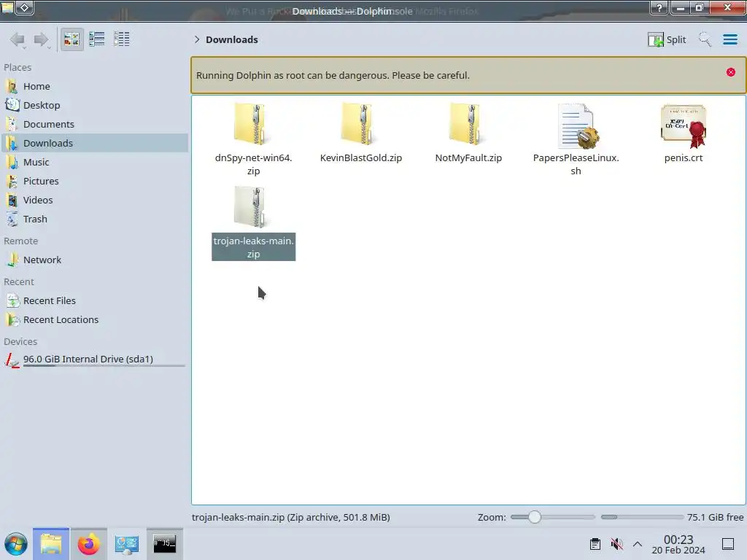Toggle muted volume tray icon
747x560 pixels.
[x=616, y=544]
